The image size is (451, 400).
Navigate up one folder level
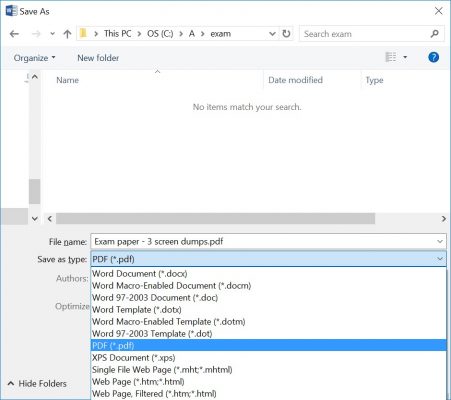67,34
